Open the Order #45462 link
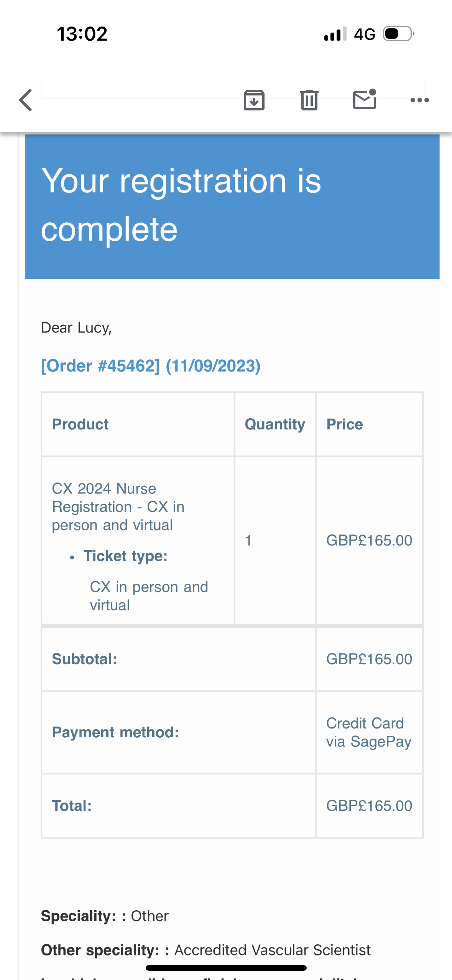This screenshot has width=452, height=980. click(151, 366)
